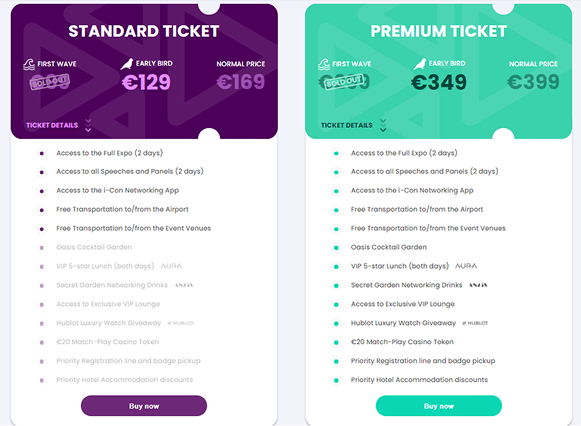Click the Standard €169 normal price

click(x=241, y=82)
